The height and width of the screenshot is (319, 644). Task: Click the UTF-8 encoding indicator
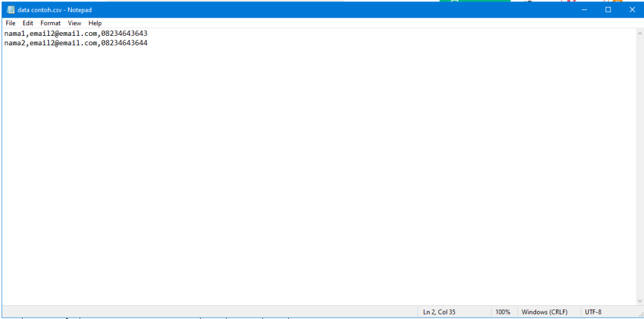[593, 312]
